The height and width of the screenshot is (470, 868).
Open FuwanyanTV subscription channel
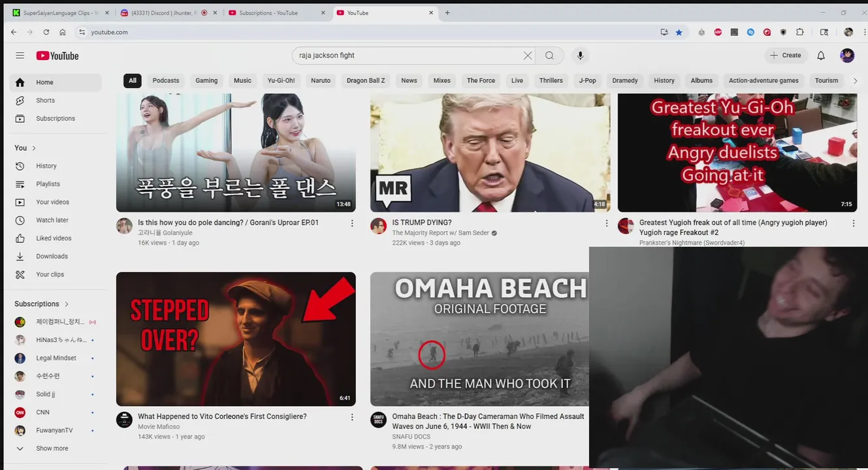click(x=56, y=431)
